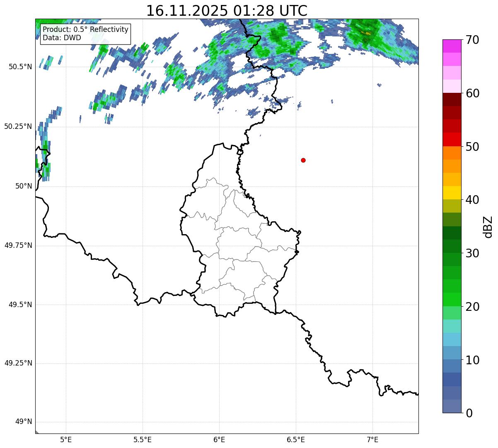Click the longitude label 6°E
The height and width of the screenshot is (448, 498).
(x=219, y=439)
